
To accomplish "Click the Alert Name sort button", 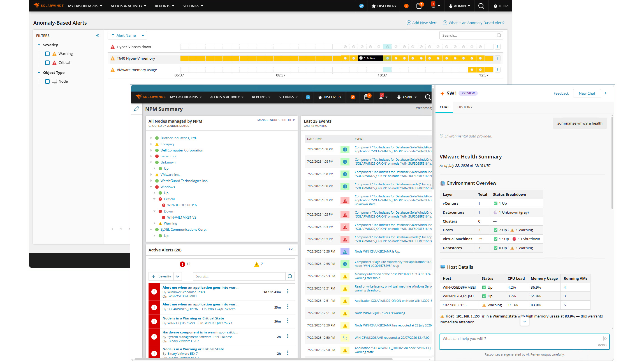I will tap(123, 35).
